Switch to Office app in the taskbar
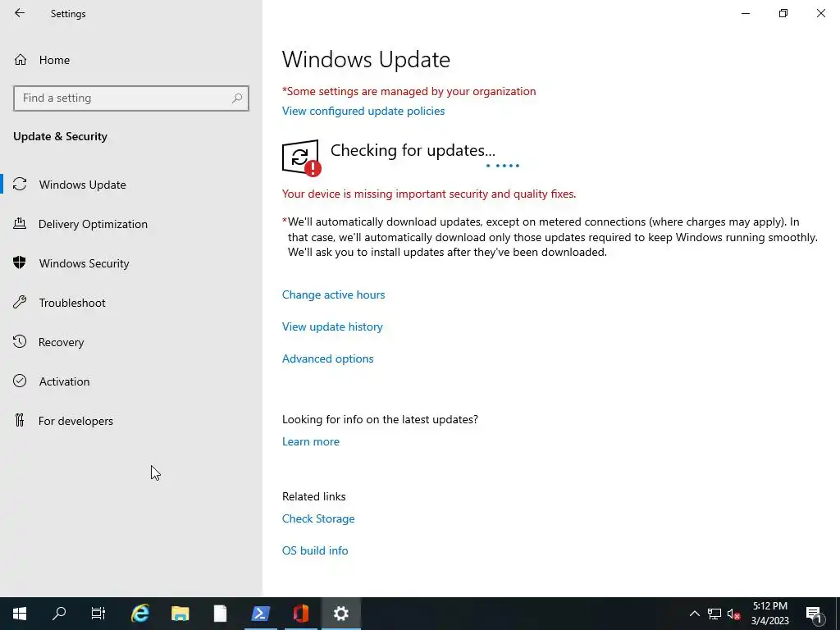Image resolution: width=840 pixels, height=630 pixels. (300, 614)
